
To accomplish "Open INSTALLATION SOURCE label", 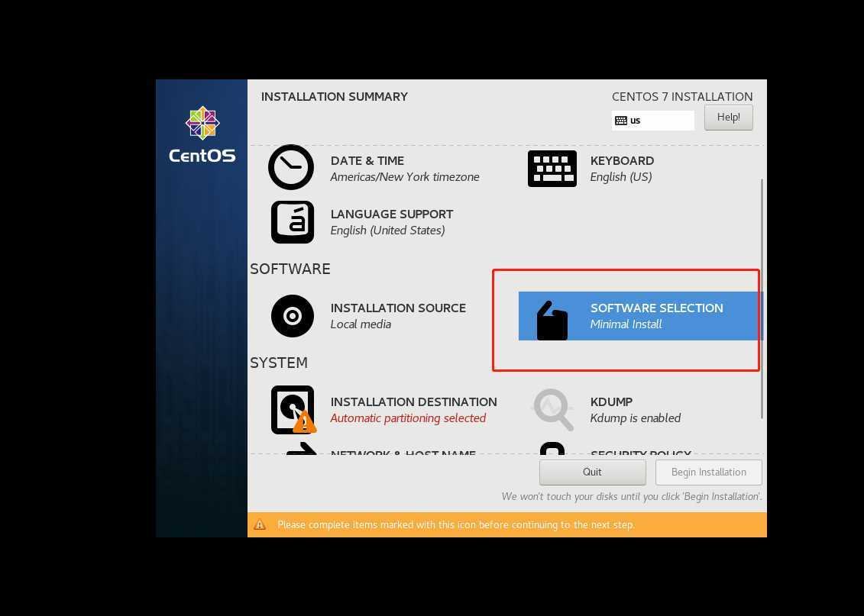I will (398, 308).
